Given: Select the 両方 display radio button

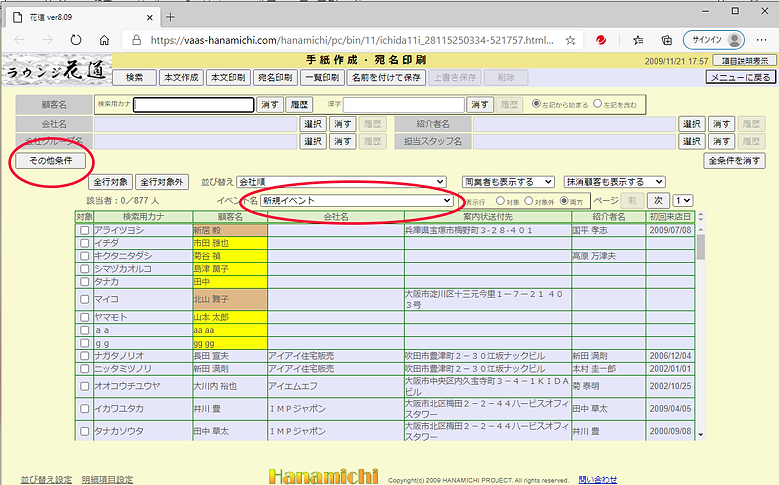Looking at the screenshot, I should (564, 201).
